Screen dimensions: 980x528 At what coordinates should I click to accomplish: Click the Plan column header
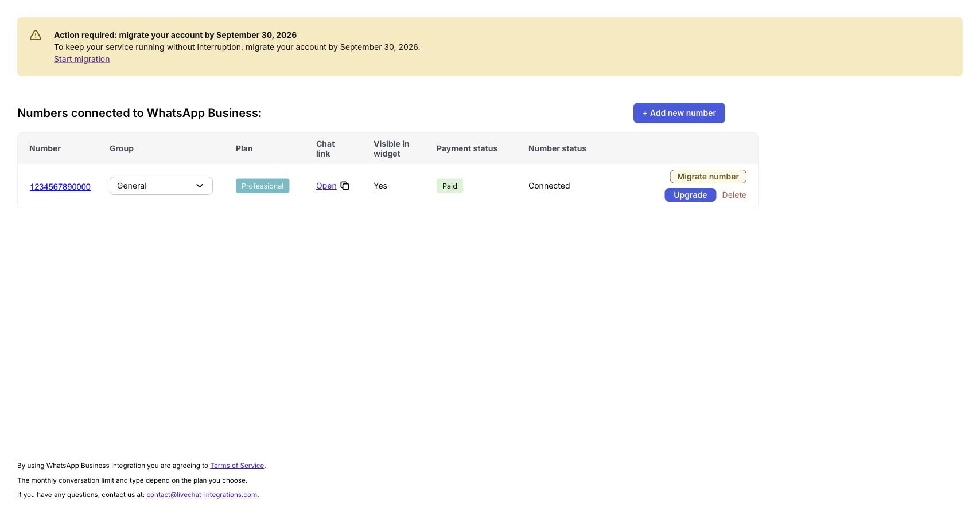244,148
